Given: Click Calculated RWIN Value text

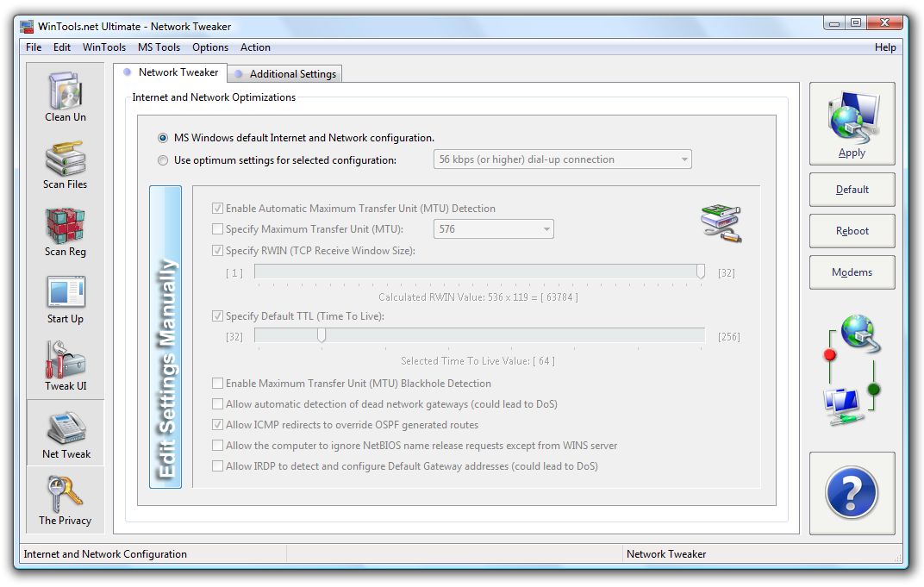Looking at the screenshot, I should click(x=478, y=297).
